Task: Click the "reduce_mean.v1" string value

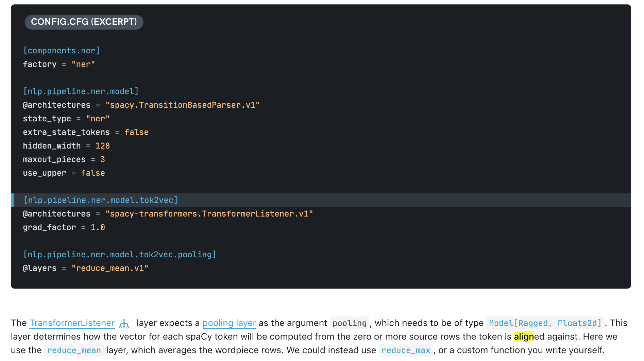Action: coord(110,268)
